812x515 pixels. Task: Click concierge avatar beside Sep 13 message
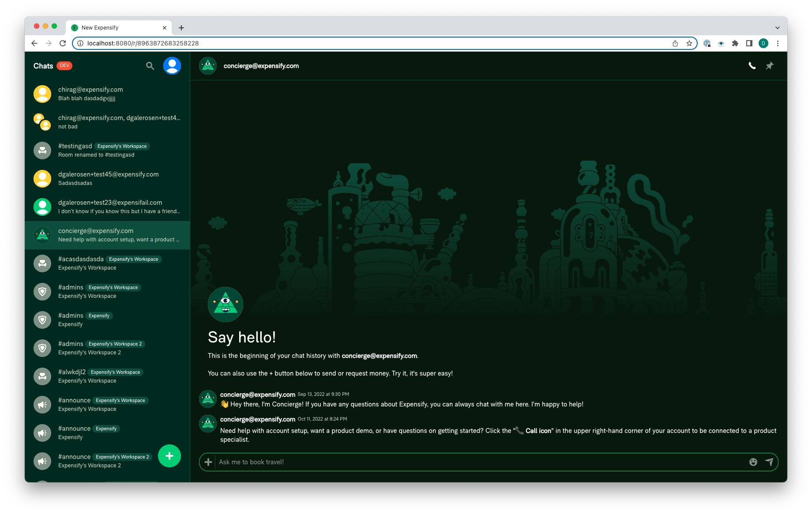click(208, 399)
